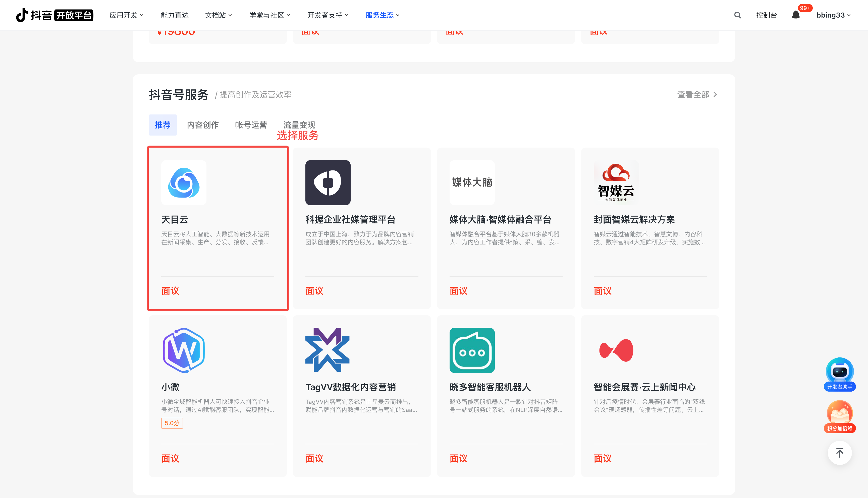Click the 99+ notification badge
868x498 pixels.
pyautogui.click(x=805, y=8)
